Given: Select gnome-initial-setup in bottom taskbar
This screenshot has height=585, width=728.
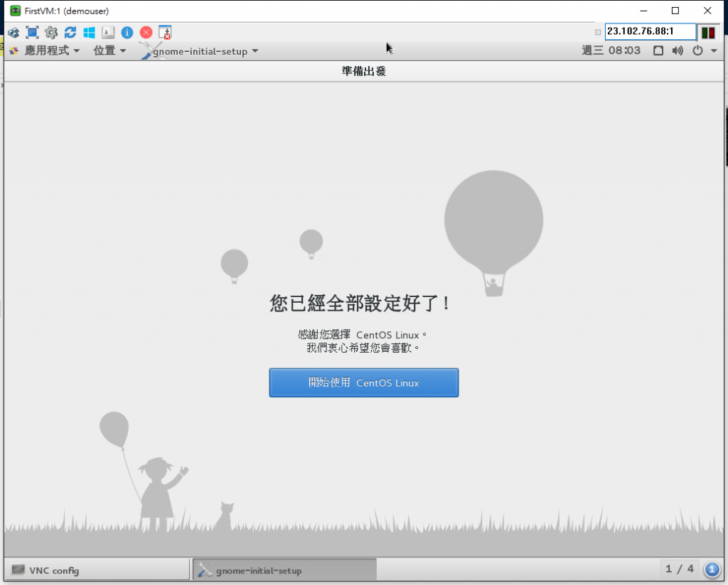Looking at the screenshot, I should point(284,570).
